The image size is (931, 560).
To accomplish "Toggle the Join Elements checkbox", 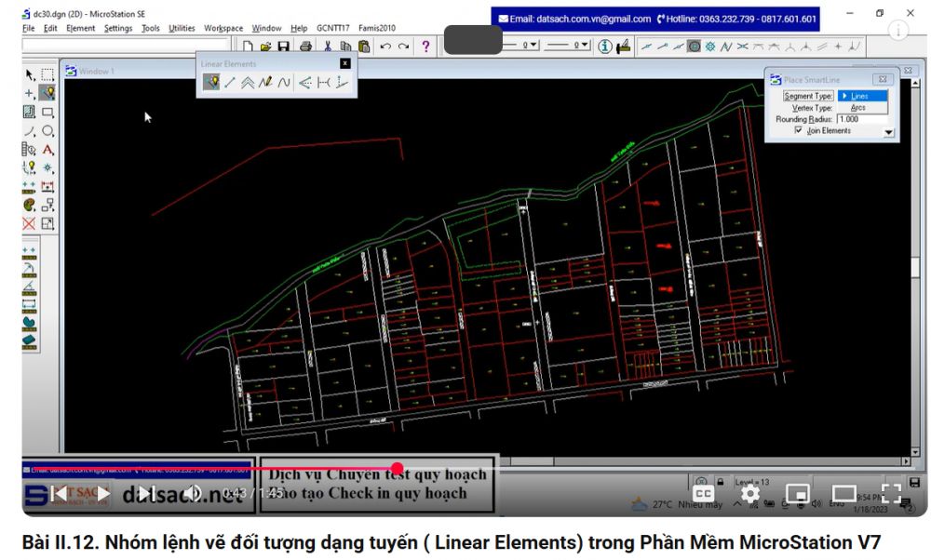I will tap(798, 131).
